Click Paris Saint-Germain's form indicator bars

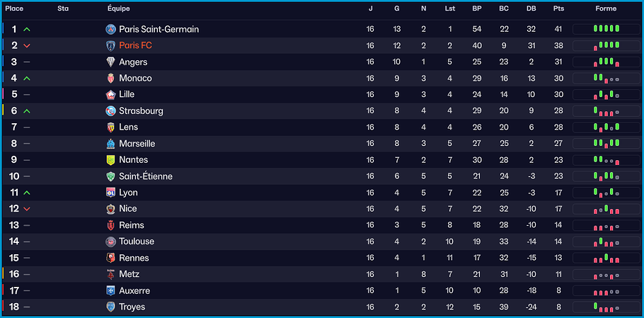click(x=606, y=29)
